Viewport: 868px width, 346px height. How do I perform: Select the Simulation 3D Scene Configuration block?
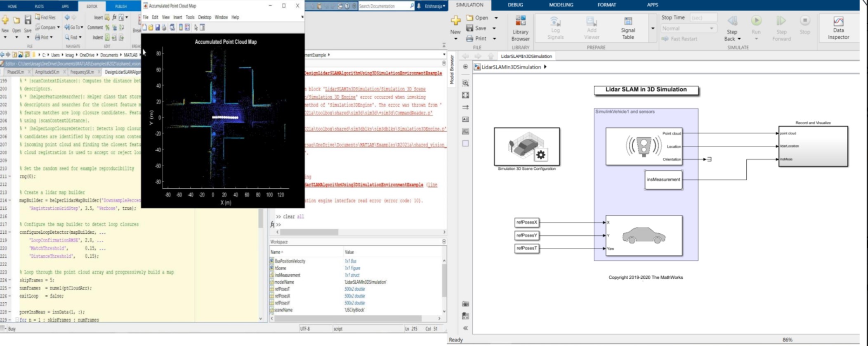point(527,147)
